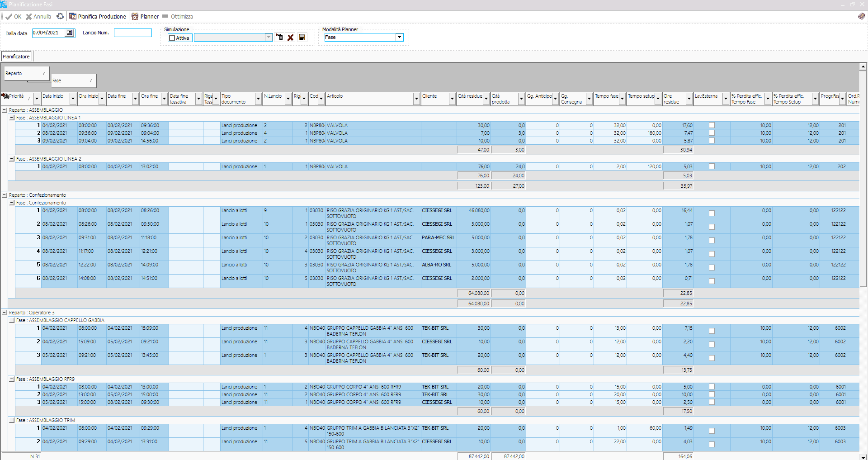Screen dimensions: 868x460
Task: Collapse the Fase : Confezionamento group
Action: coord(12,203)
